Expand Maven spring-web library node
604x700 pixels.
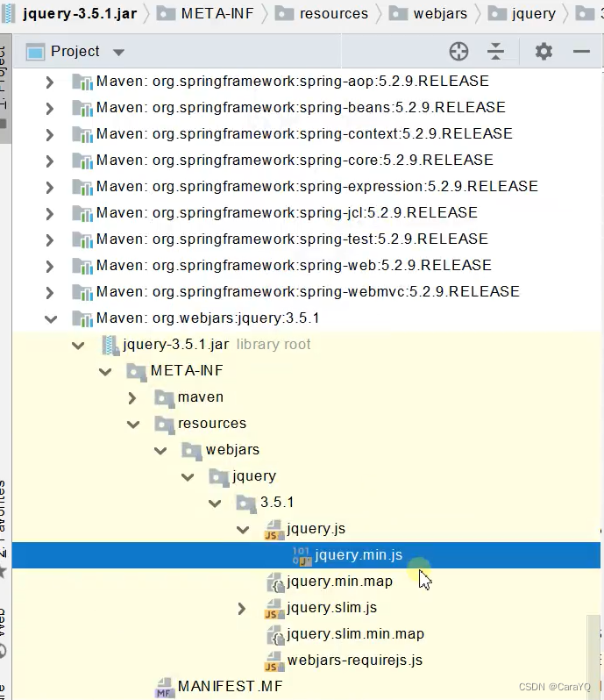coord(49,266)
